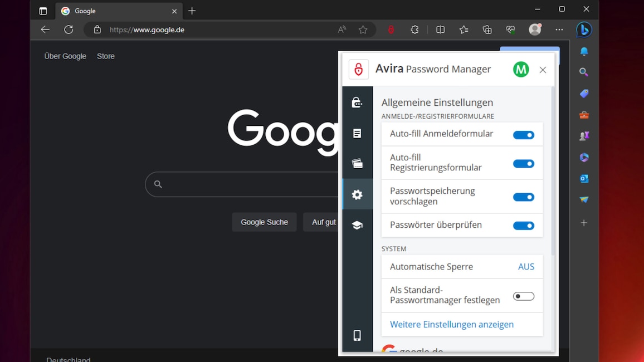Open the payment cards section in Avira
644x362 pixels.
[x=358, y=163]
